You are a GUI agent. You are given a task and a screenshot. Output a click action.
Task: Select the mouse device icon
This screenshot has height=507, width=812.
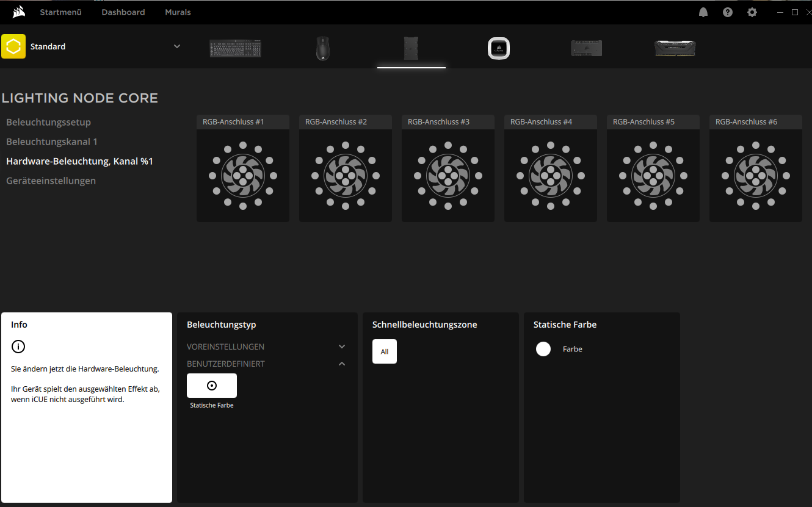(x=323, y=48)
